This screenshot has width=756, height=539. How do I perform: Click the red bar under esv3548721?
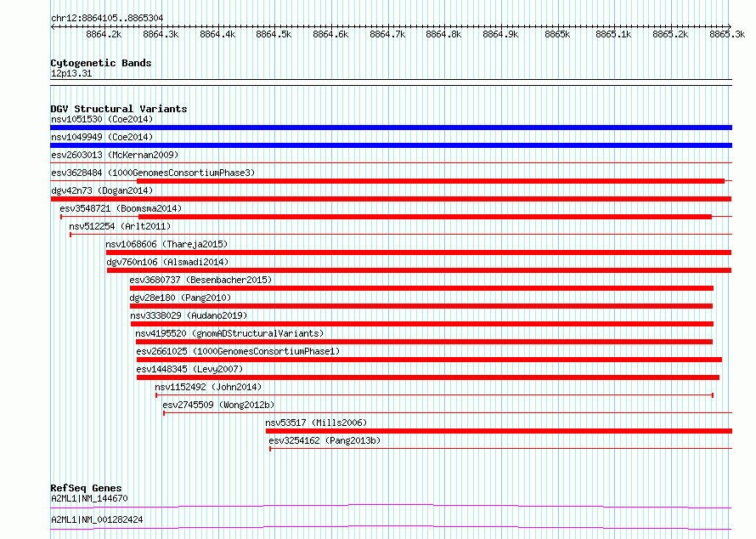[x=425, y=217]
